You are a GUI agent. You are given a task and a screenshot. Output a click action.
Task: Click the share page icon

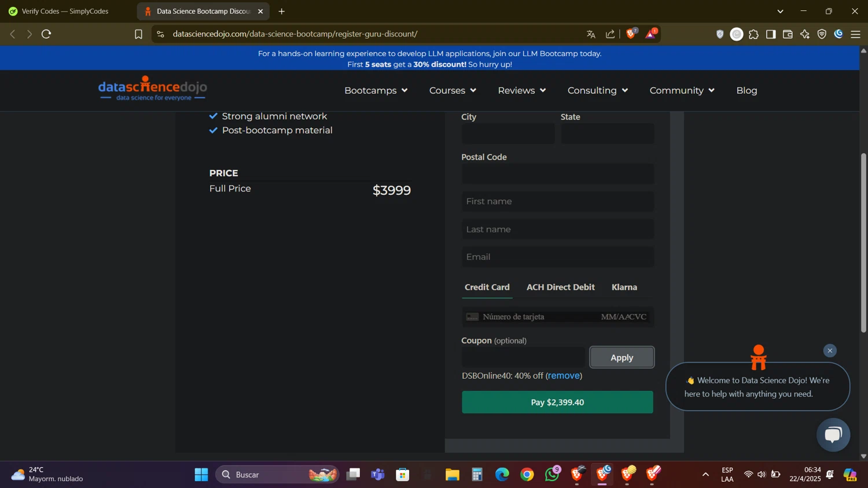610,34
